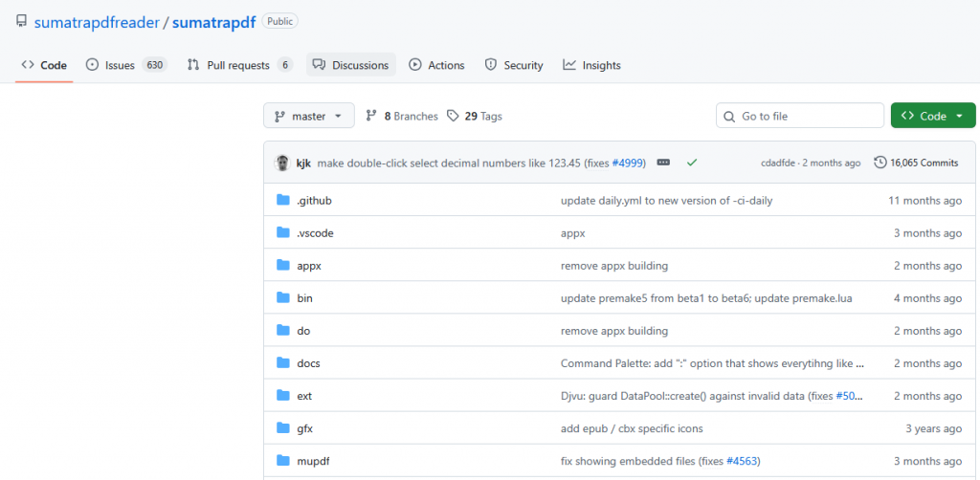
Task: Open the master branch dropdown
Action: 308,116
